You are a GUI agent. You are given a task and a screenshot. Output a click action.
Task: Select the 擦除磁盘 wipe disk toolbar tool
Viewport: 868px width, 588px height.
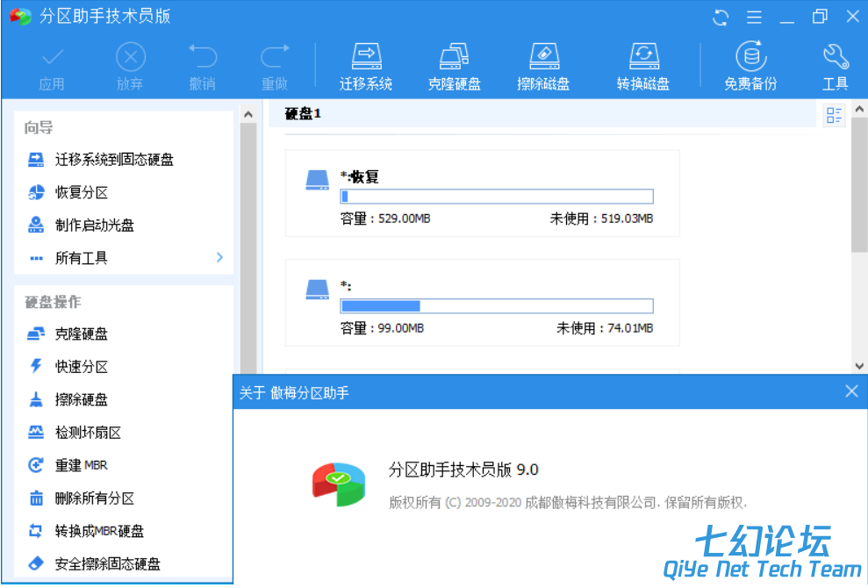pyautogui.click(x=543, y=67)
